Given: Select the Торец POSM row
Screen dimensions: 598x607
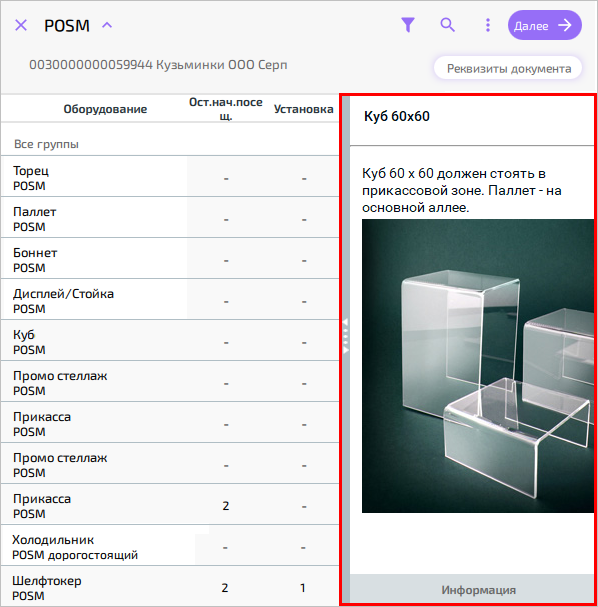Looking at the screenshot, I should click(170, 178).
